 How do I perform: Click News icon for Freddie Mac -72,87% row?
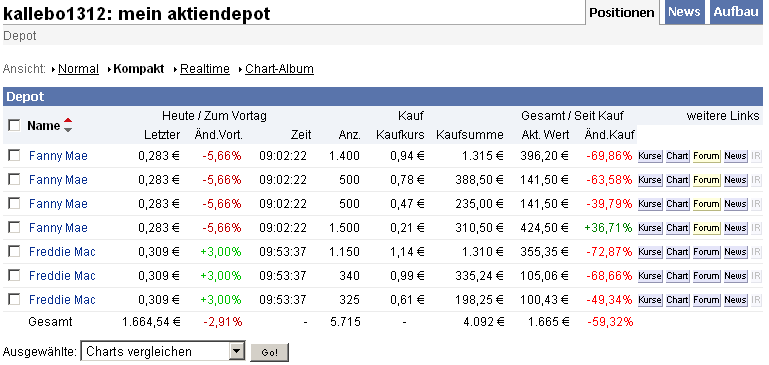735,252
